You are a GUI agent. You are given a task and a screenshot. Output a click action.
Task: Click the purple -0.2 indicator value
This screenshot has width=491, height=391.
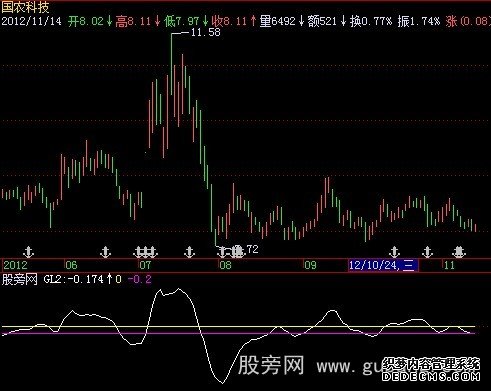click(x=140, y=279)
